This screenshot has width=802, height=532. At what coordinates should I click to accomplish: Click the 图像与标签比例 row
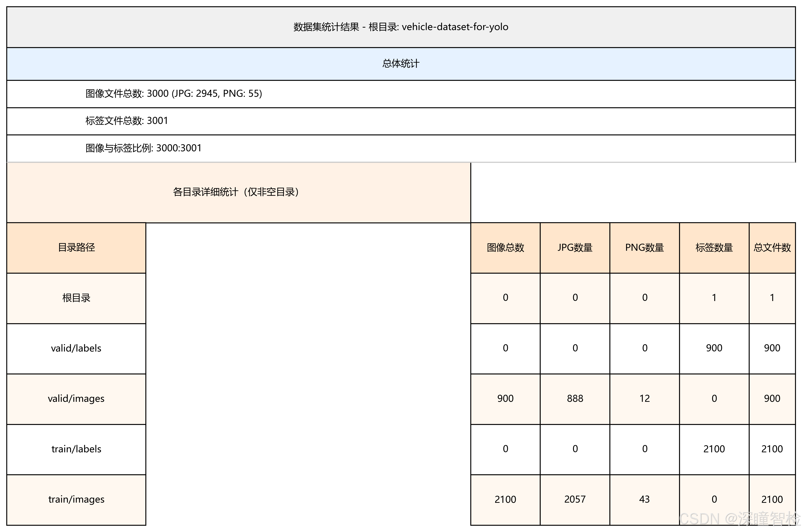(x=143, y=148)
